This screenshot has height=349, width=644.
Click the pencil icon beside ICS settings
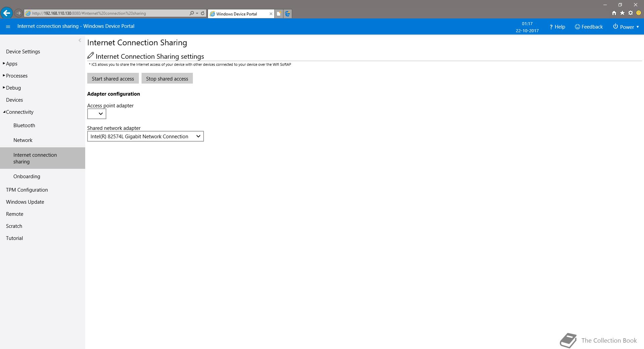[x=91, y=55]
